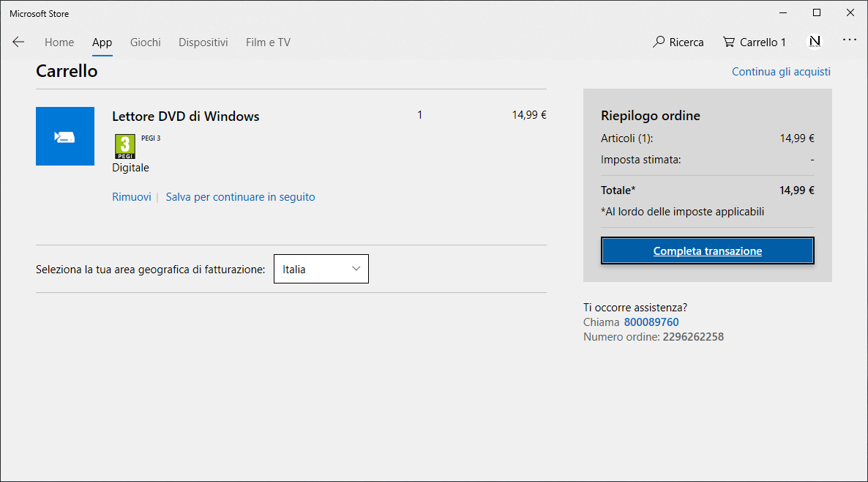Switch to the App tab
Image resolution: width=868 pixels, height=482 pixels.
tap(102, 42)
